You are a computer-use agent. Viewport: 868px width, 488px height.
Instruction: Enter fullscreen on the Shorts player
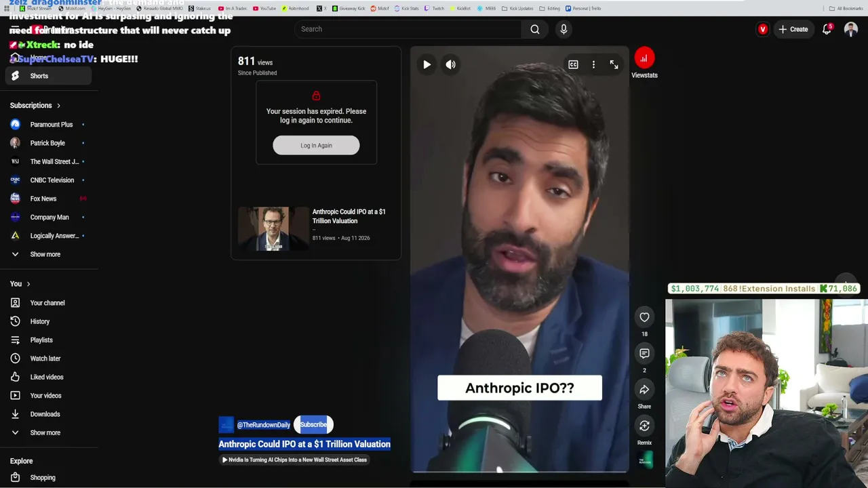coord(614,64)
